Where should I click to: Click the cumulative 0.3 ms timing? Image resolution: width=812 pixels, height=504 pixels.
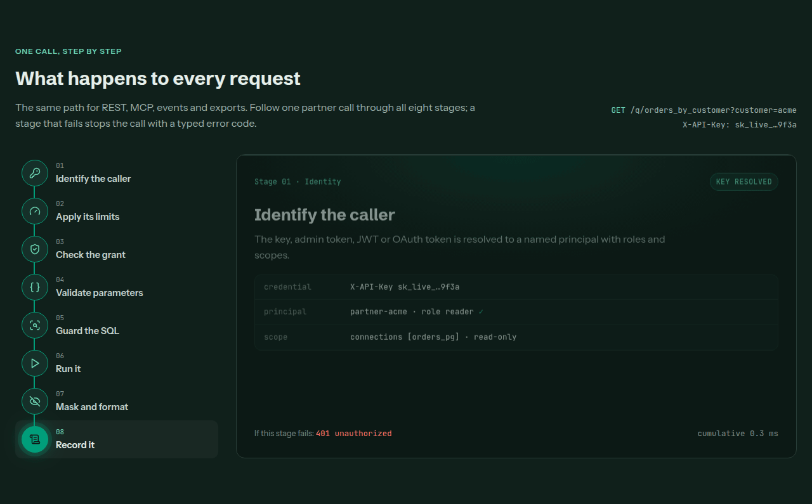(738, 434)
